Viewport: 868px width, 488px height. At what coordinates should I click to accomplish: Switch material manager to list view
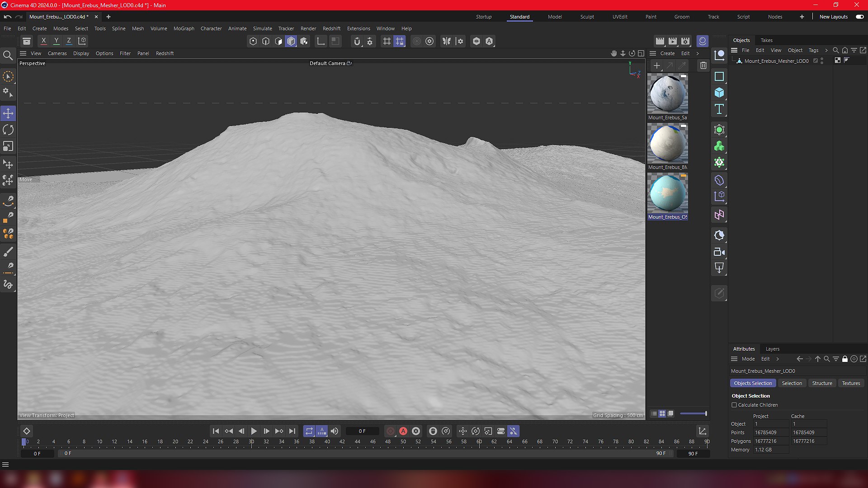[x=654, y=413]
